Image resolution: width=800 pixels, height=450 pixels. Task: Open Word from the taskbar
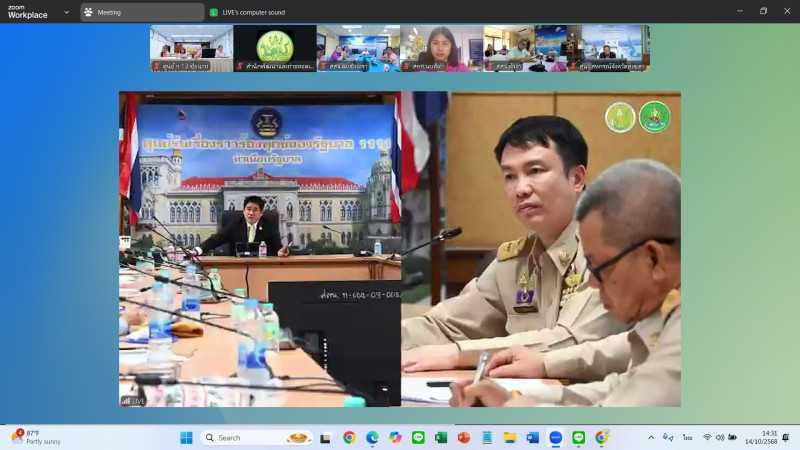[533, 437]
